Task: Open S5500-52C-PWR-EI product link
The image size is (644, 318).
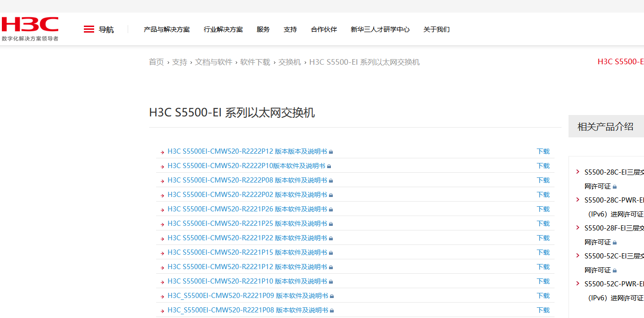Action: point(614,284)
